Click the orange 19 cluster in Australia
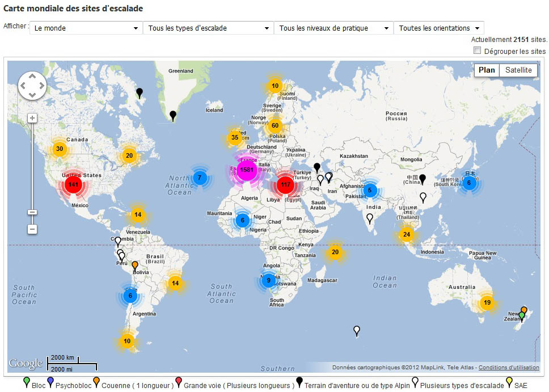 click(487, 303)
